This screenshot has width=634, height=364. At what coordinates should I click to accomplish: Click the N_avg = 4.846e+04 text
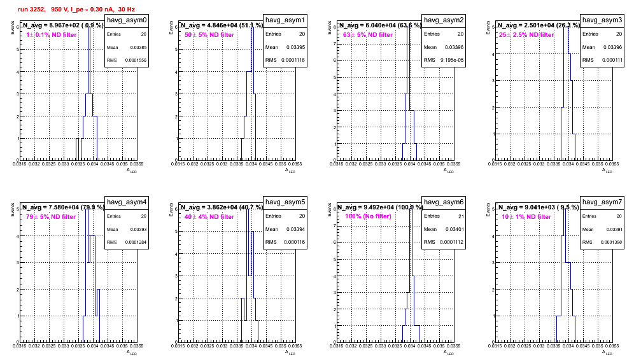222,25
